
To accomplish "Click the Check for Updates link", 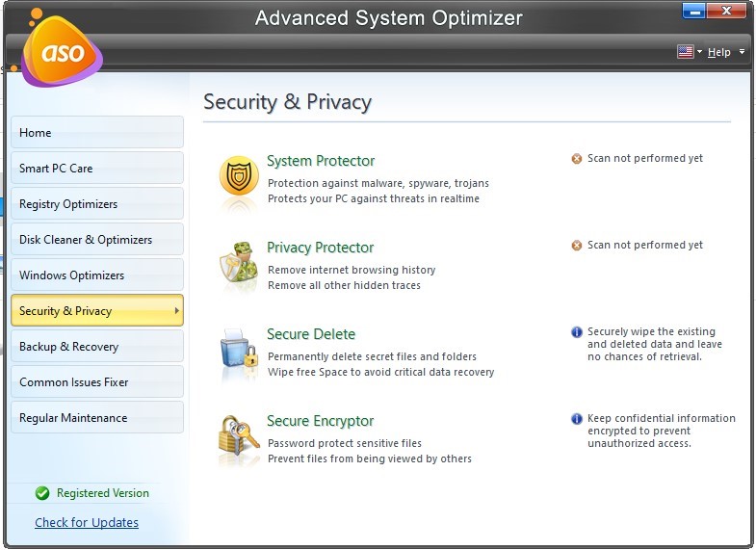I will [87, 522].
